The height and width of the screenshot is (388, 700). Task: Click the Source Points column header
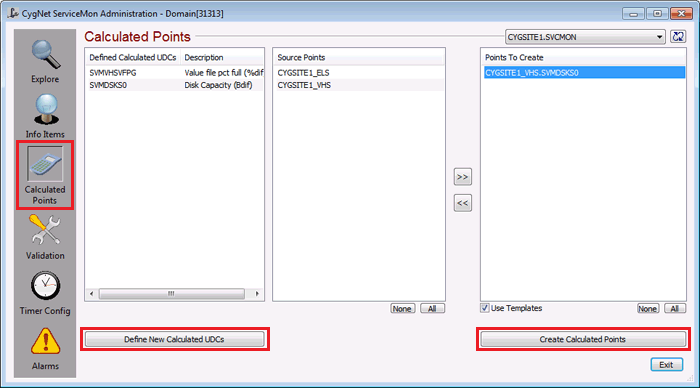(359, 57)
